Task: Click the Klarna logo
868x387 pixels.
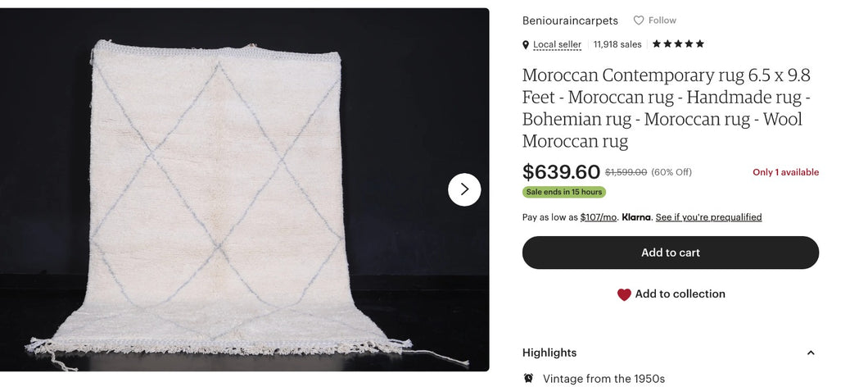Action: click(636, 217)
